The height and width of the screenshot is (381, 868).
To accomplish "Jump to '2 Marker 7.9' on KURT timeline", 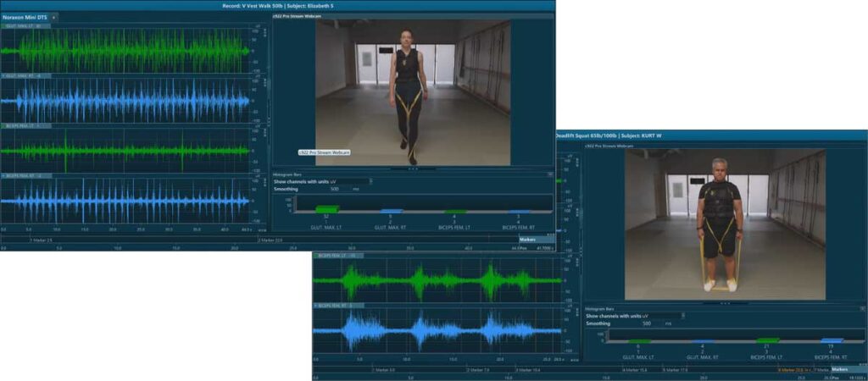I will [x=478, y=369].
